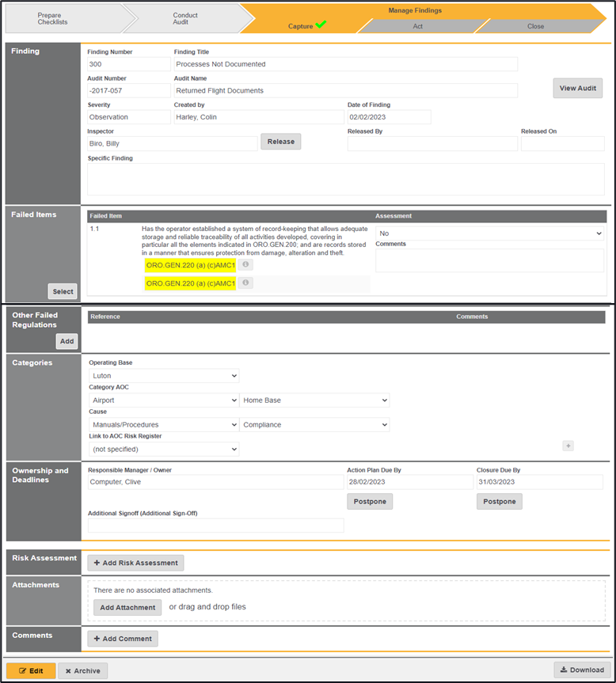The height and width of the screenshot is (683, 616).
Task: Open the Operating Base dropdown showing Luton
Action: pyautogui.click(x=164, y=376)
